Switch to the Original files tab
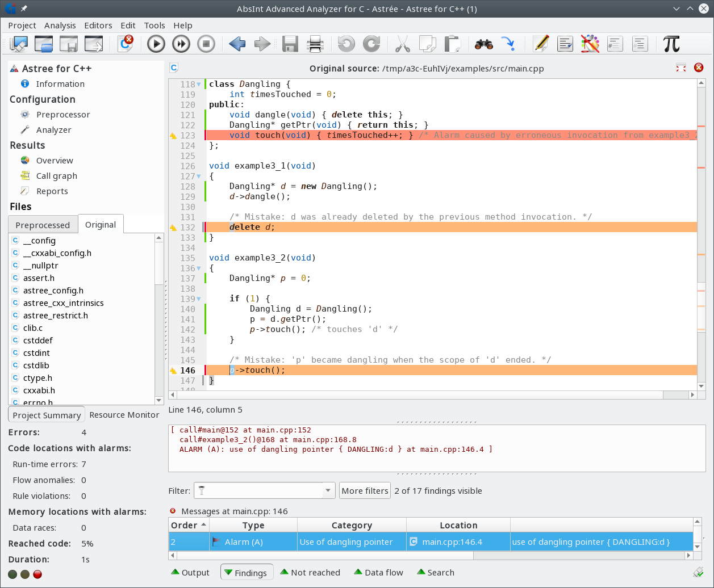714x588 pixels. click(101, 225)
